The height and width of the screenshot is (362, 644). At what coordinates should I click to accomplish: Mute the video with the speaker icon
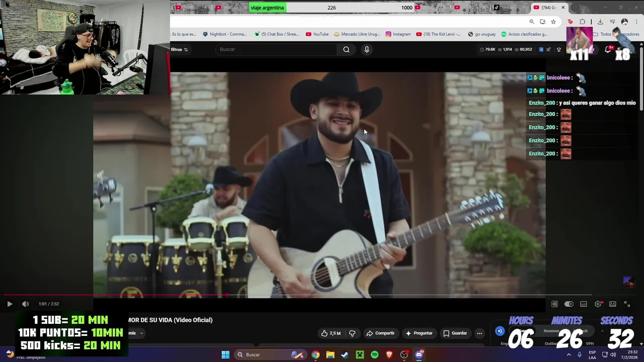[26, 304]
